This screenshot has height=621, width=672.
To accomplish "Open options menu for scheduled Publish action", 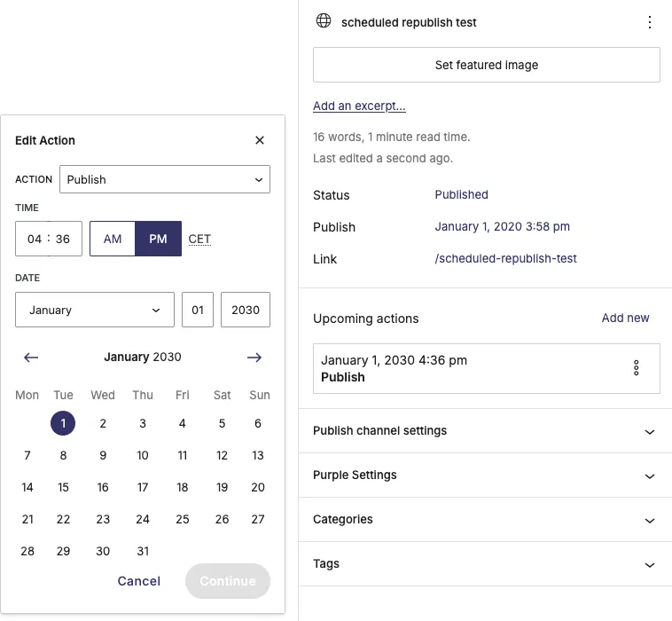I will (636, 368).
